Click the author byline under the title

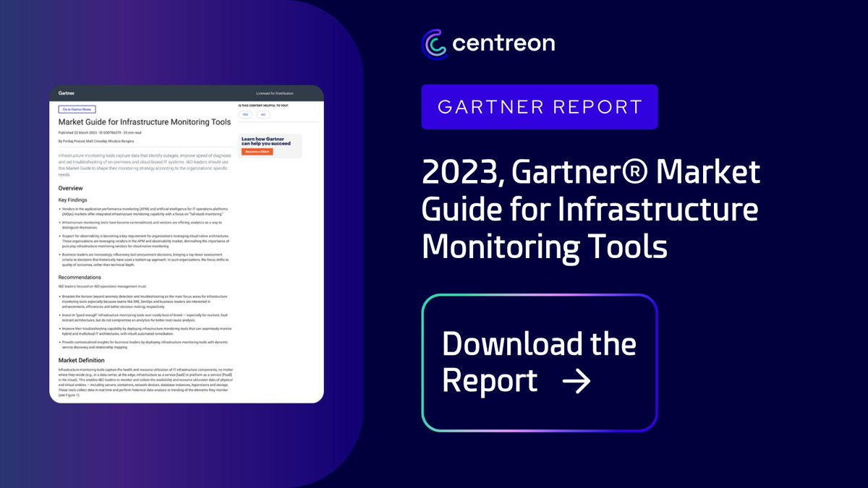pos(96,141)
